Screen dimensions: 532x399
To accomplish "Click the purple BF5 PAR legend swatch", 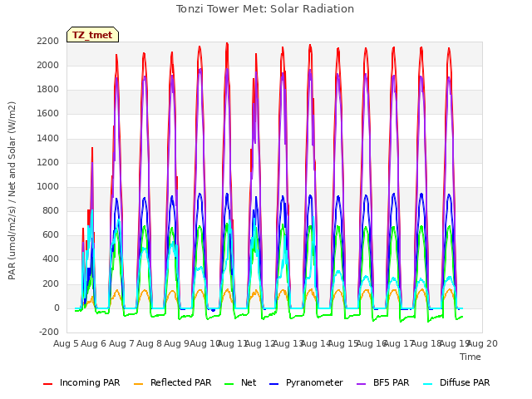I will (x=362, y=384).
